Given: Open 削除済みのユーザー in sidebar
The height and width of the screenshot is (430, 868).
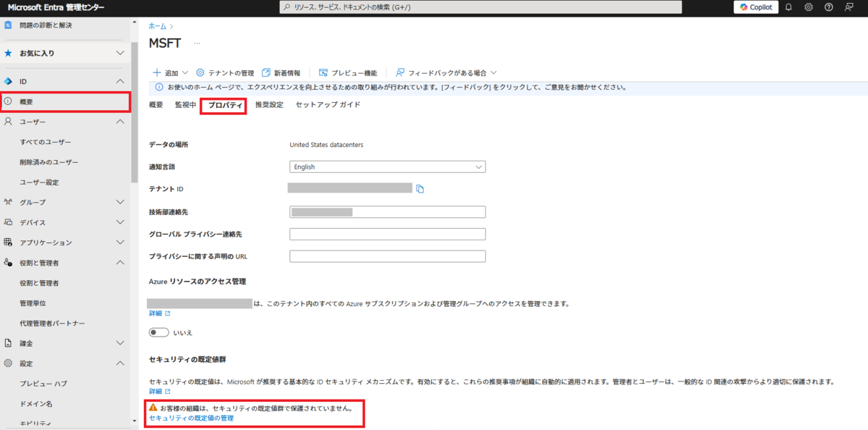Looking at the screenshot, I should point(49,162).
